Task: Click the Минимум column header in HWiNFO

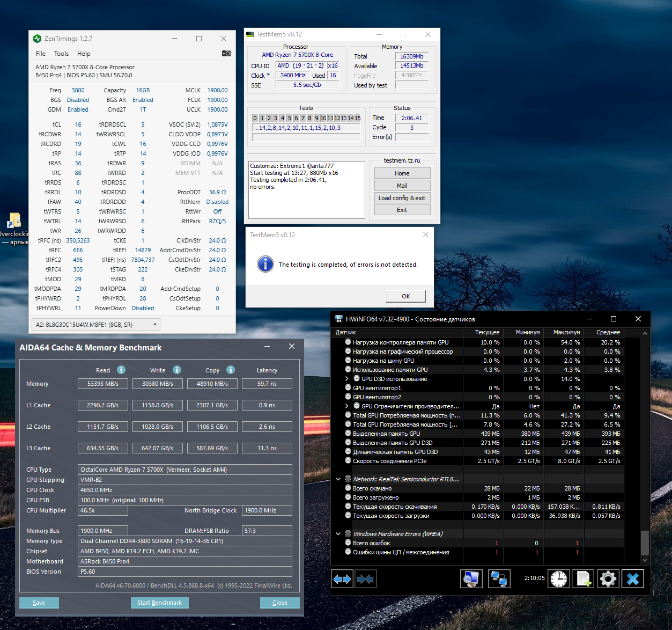Action: (x=528, y=333)
